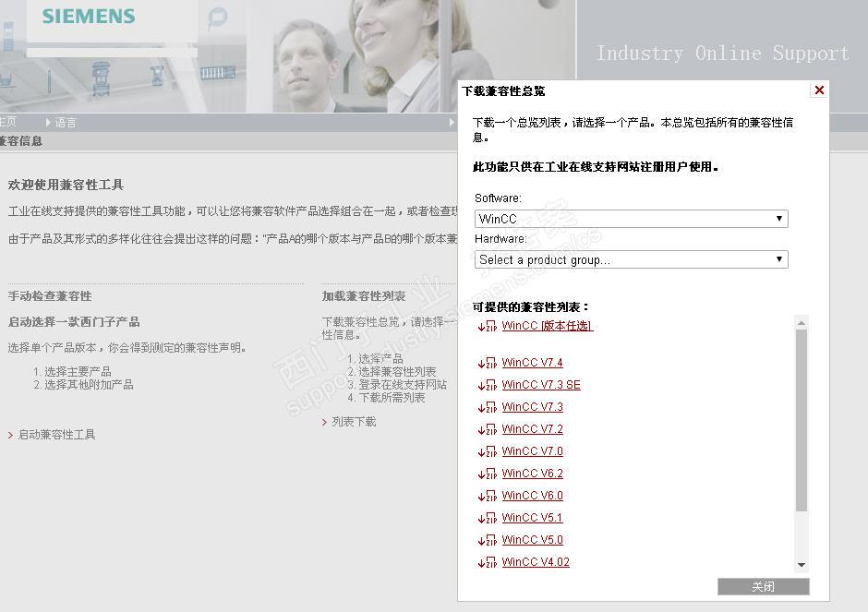Click the 启动选择一款西门子产品 text

(x=74, y=321)
